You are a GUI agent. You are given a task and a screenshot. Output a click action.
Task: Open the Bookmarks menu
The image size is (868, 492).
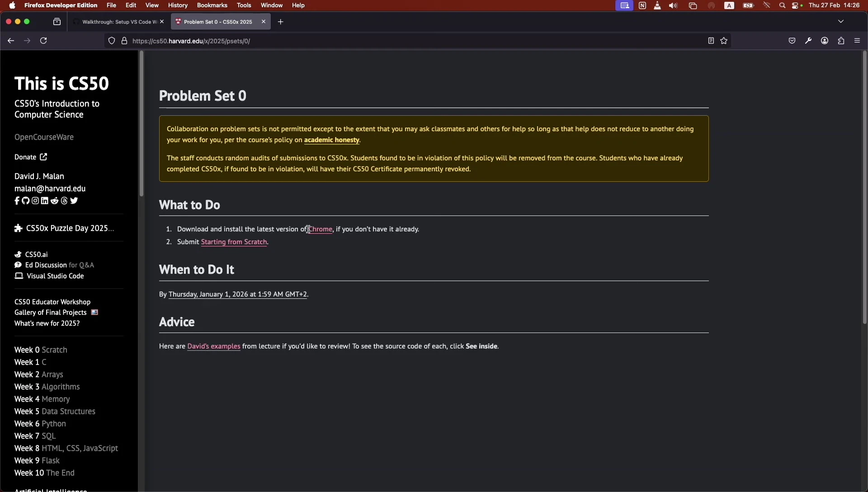(x=212, y=5)
